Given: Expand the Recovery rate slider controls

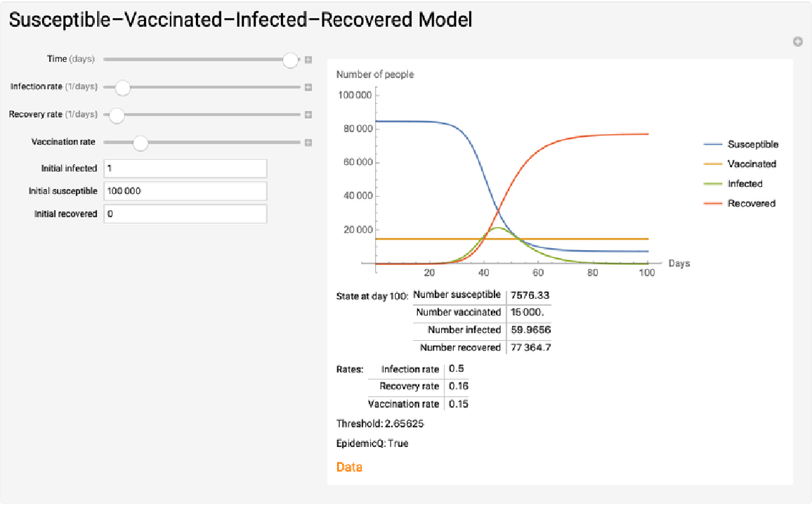Looking at the screenshot, I should 308,115.
